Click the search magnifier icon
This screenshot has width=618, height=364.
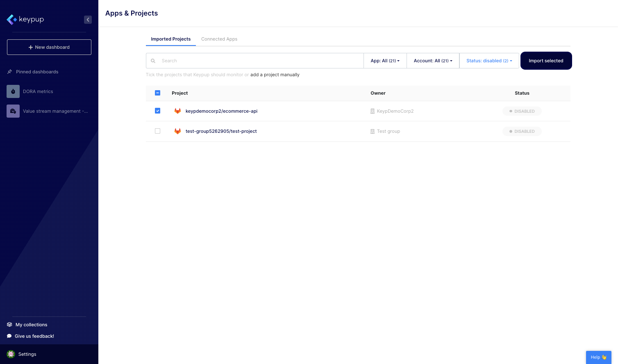(153, 61)
